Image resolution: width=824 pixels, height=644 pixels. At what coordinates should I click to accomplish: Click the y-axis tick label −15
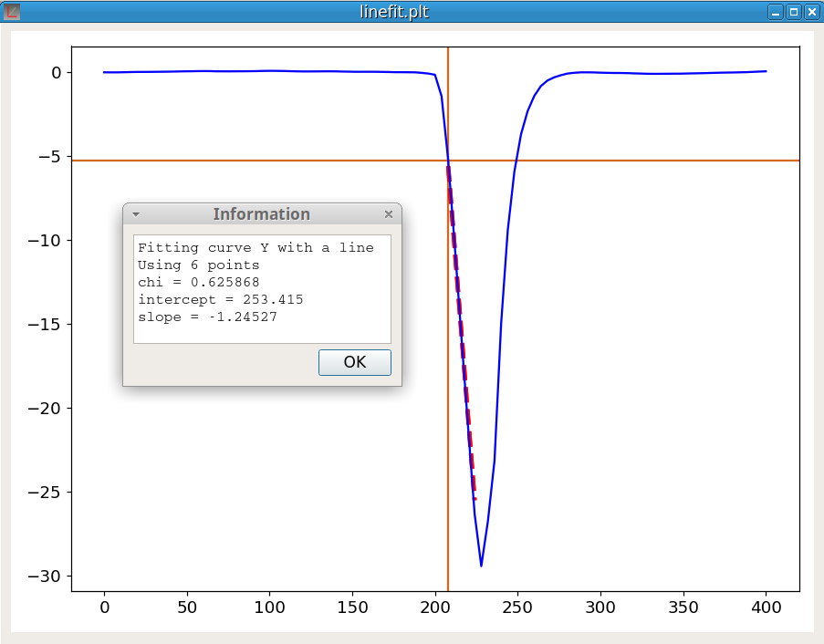click(x=46, y=325)
